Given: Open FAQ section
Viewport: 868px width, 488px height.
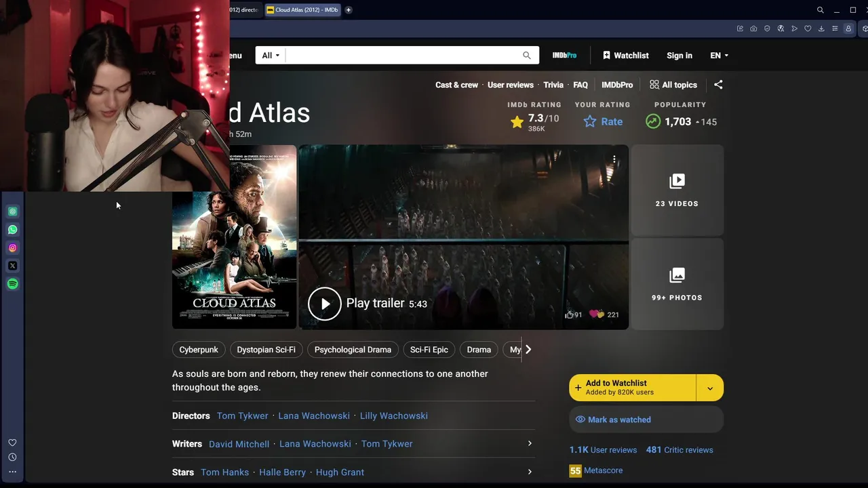Looking at the screenshot, I should 580,85.
